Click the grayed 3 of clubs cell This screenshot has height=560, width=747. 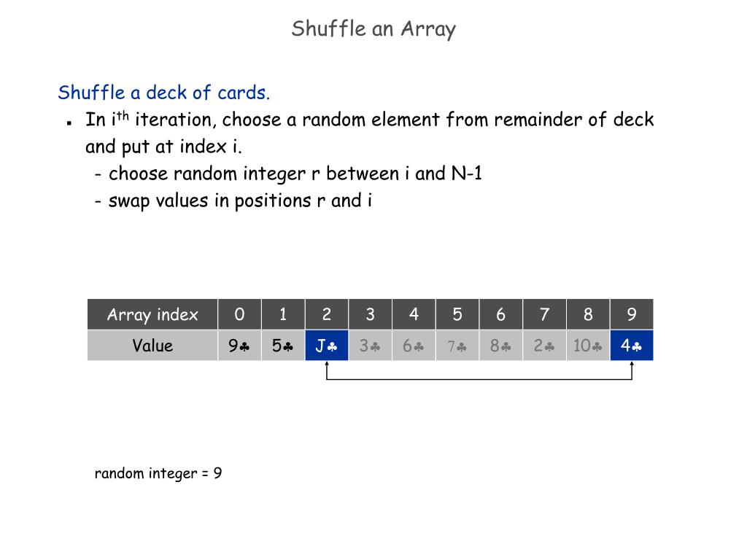pyautogui.click(x=370, y=345)
